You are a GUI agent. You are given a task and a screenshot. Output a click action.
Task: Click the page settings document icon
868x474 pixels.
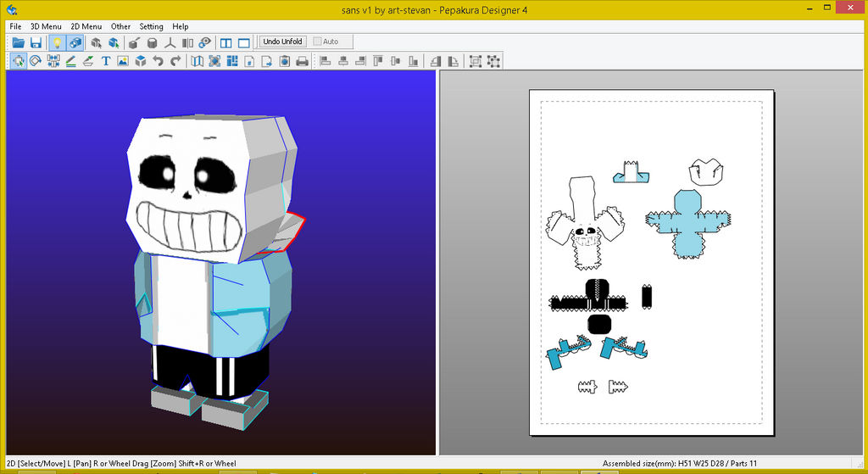250,61
